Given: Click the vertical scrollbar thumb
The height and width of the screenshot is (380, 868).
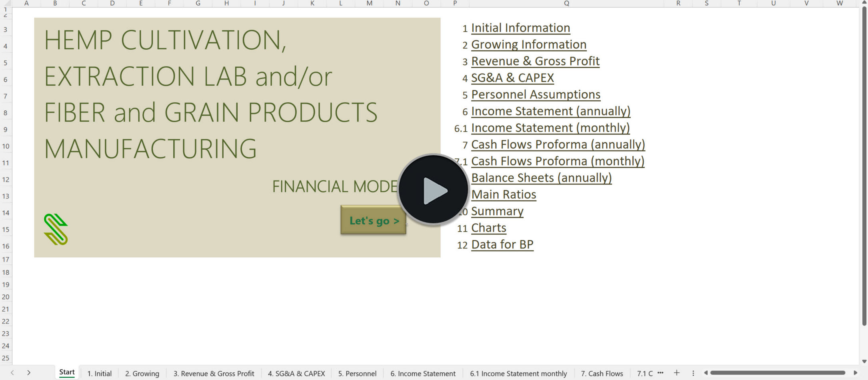Looking at the screenshot, I should click(864, 166).
